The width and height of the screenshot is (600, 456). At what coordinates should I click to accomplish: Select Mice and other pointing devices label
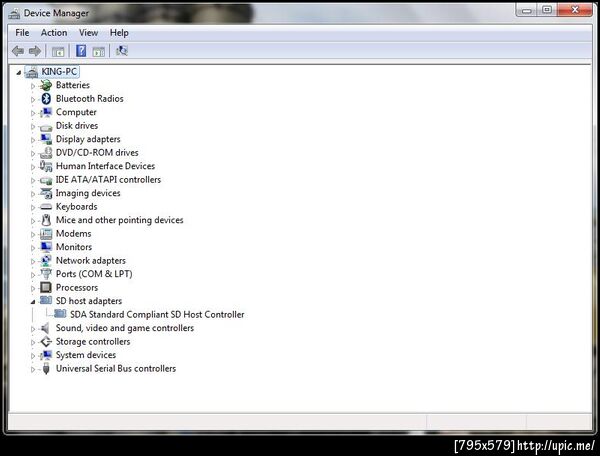pos(119,220)
